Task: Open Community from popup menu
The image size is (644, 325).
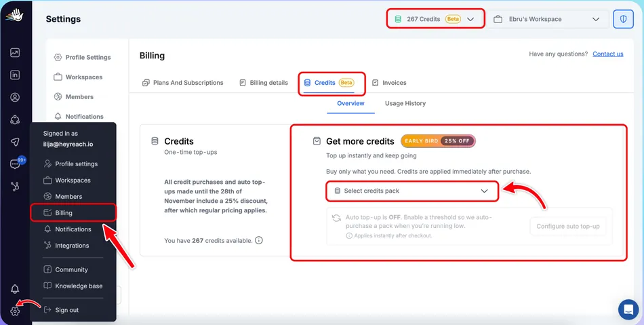Action: coord(66,269)
